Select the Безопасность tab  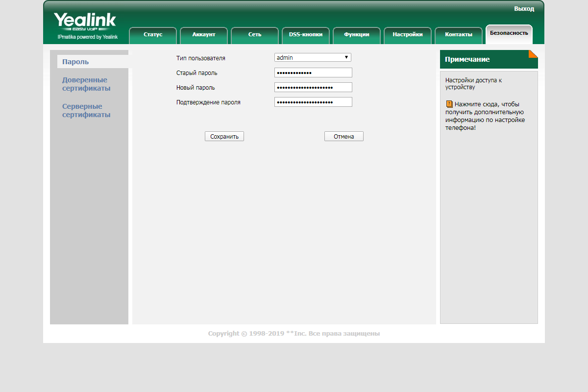pos(509,33)
